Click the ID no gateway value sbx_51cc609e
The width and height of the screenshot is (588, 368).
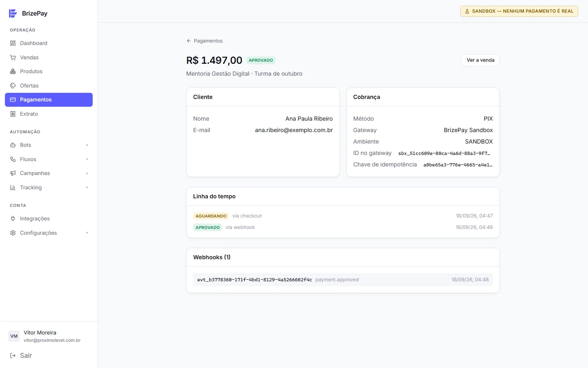(x=444, y=153)
